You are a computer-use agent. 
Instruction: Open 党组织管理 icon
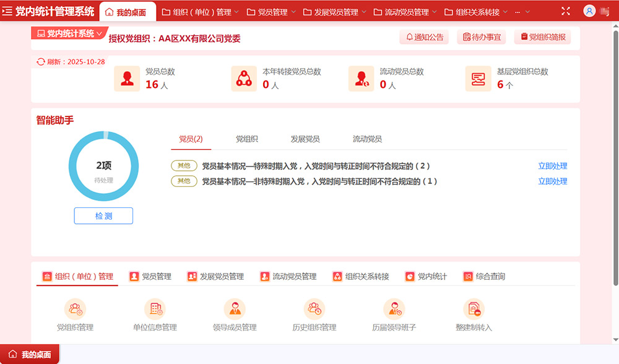pos(75,309)
